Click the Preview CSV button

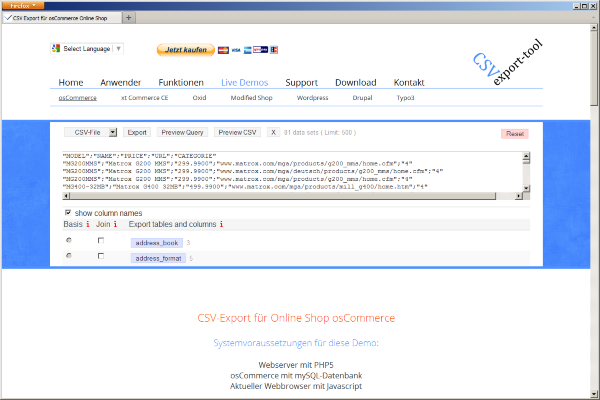pos(237,132)
